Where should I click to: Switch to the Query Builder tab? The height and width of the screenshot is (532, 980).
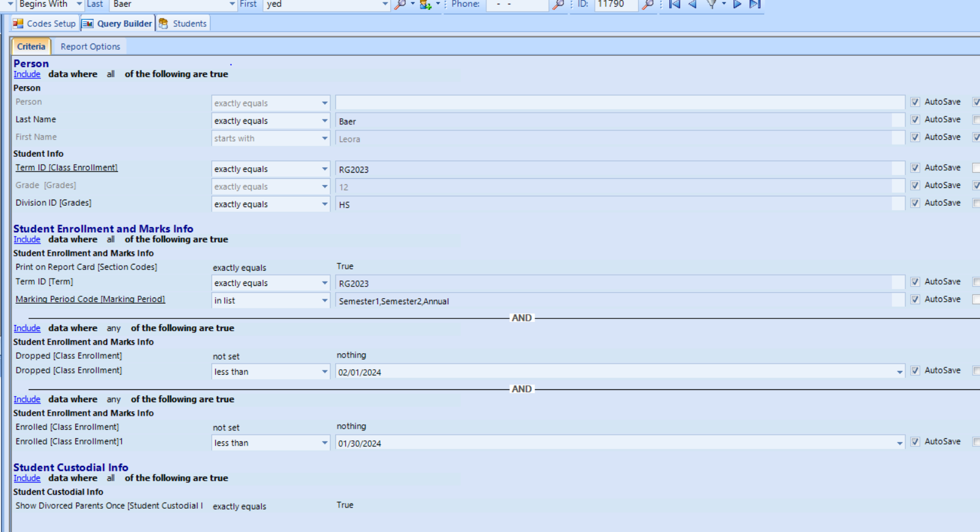point(117,23)
